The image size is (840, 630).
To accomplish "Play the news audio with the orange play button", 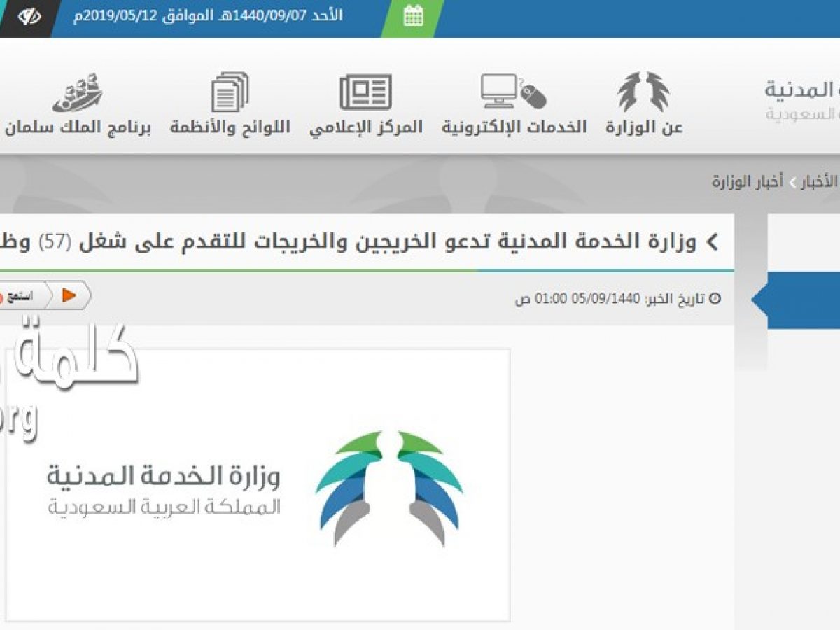I will click(x=69, y=295).
